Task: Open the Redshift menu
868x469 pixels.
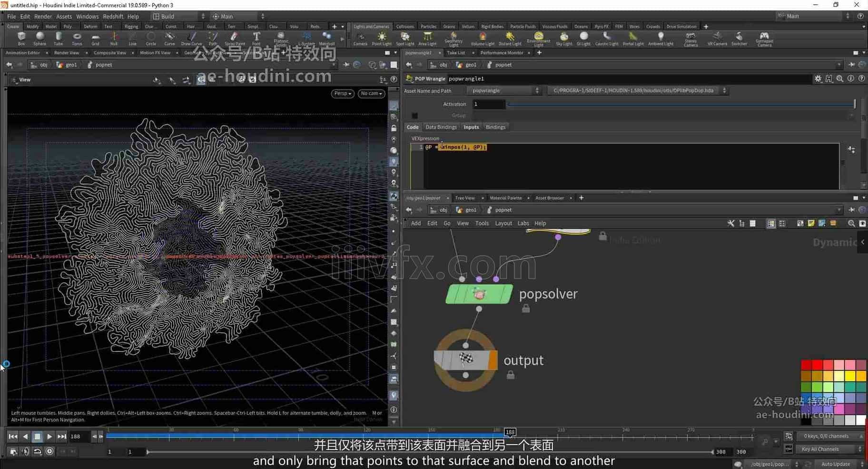Action: coord(113,16)
